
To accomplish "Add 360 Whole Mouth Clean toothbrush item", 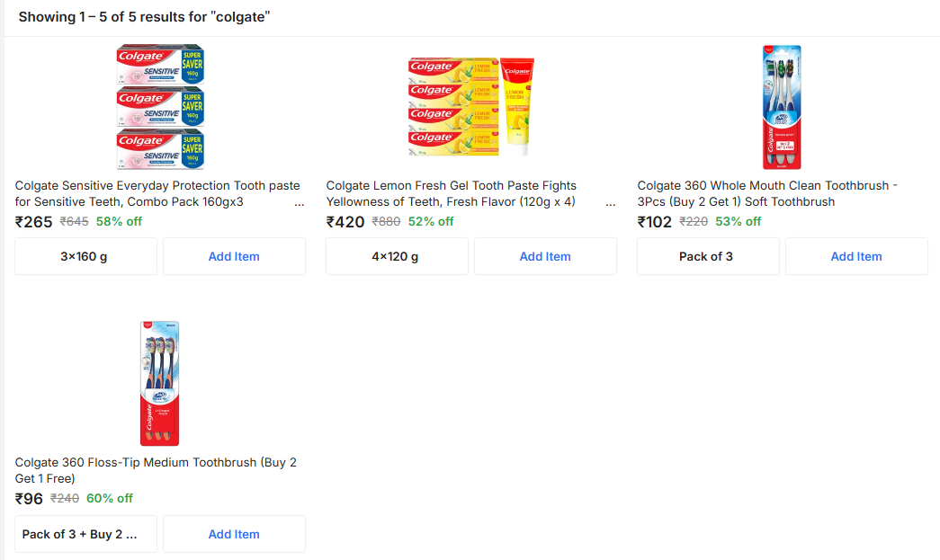I will 856,256.
